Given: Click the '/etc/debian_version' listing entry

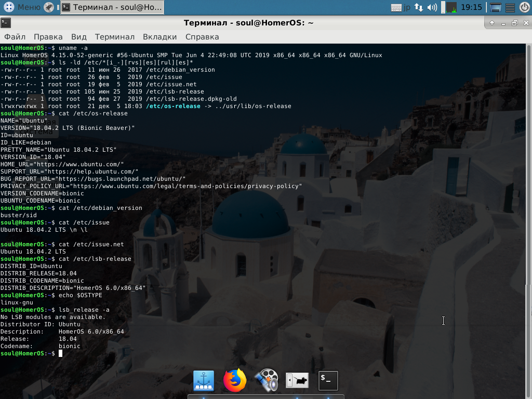Looking at the screenshot, I should pyautogui.click(x=108, y=70).
